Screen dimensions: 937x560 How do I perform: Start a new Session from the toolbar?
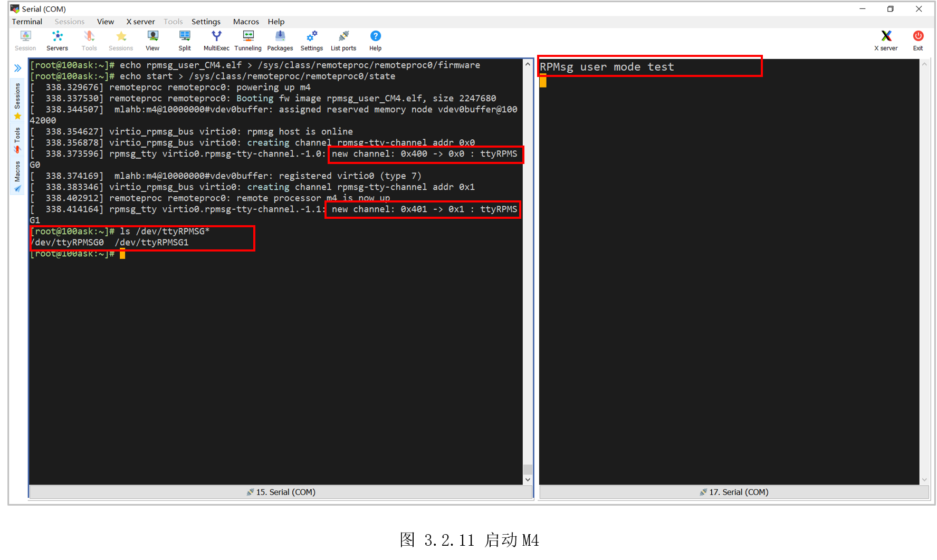pos(25,40)
